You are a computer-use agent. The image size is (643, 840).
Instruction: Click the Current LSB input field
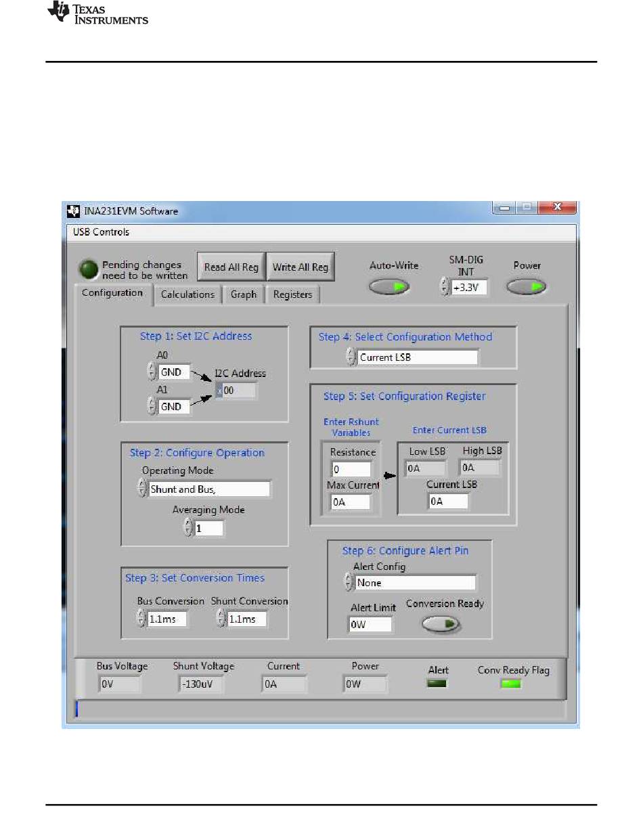(x=448, y=501)
